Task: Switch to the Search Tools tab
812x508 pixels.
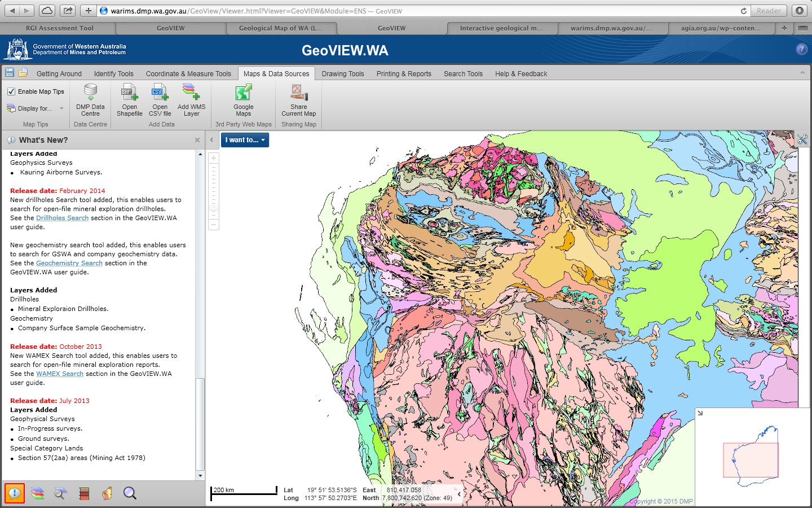Action: coord(463,74)
